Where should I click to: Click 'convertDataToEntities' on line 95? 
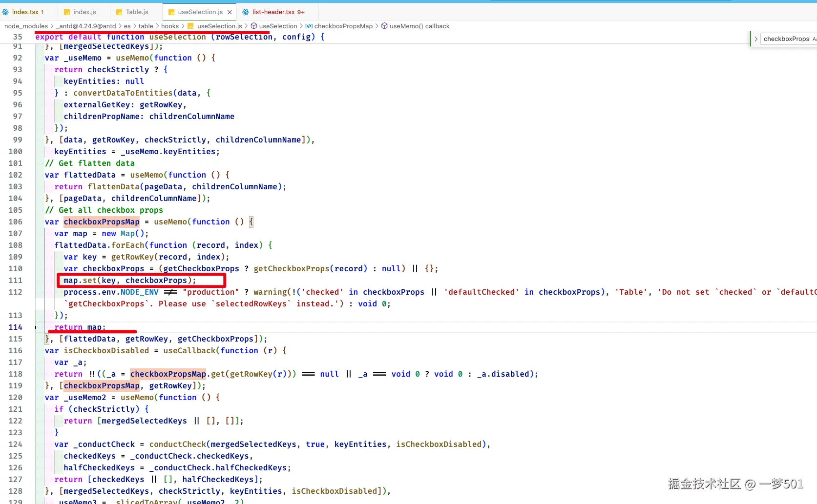click(x=123, y=93)
